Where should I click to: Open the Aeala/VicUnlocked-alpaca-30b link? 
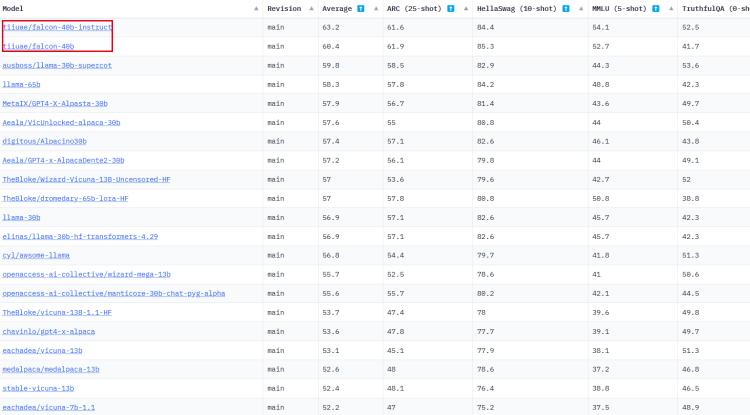[x=61, y=122]
